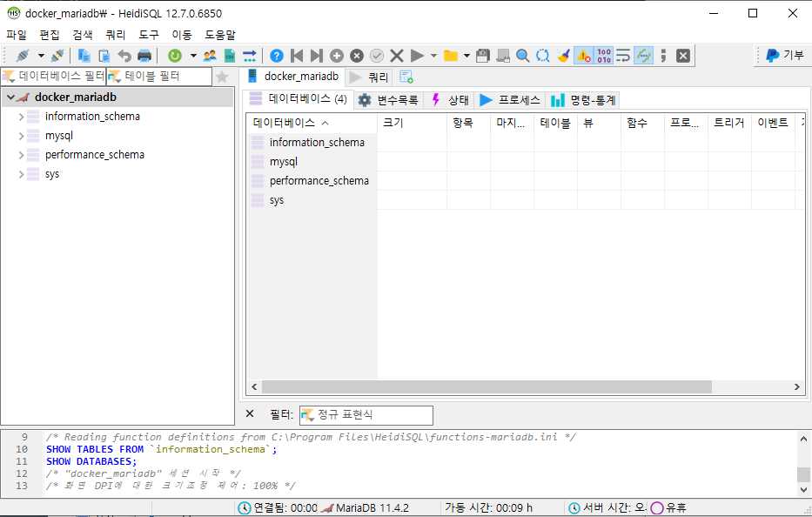This screenshot has height=517, width=812.
Task: Open the 이동 menu
Action: [x=182, y=35]
